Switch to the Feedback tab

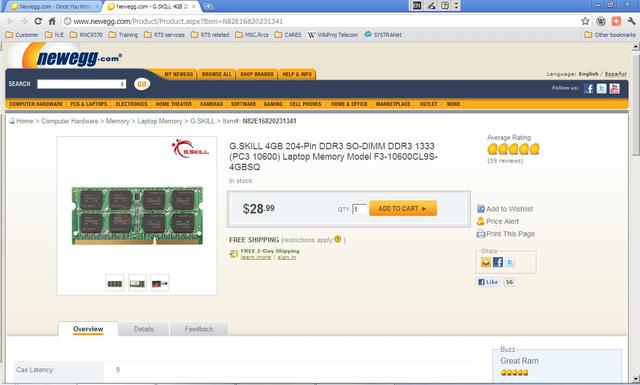point(199,329)
